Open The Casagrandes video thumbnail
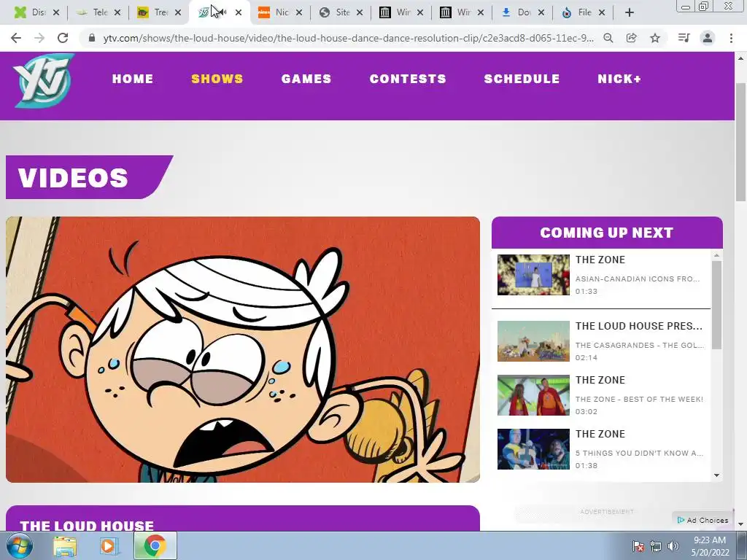Screen dimensions: 747x560 click(x=533, y=341)
